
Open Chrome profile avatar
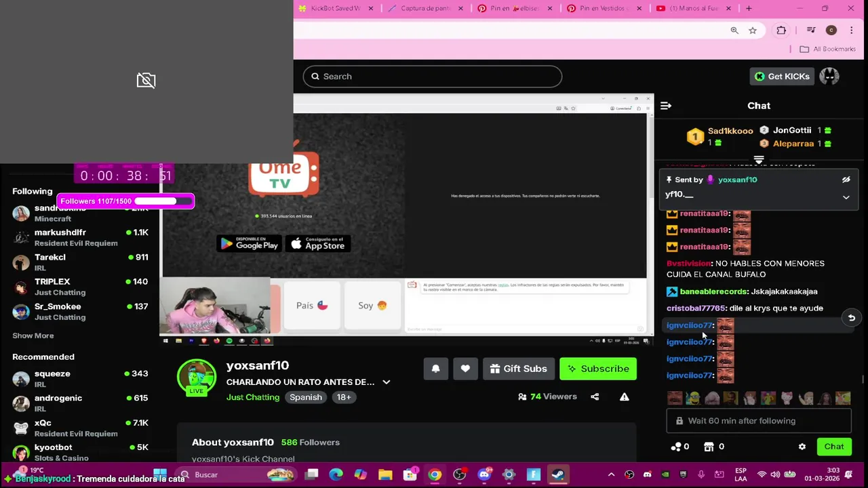831,30
